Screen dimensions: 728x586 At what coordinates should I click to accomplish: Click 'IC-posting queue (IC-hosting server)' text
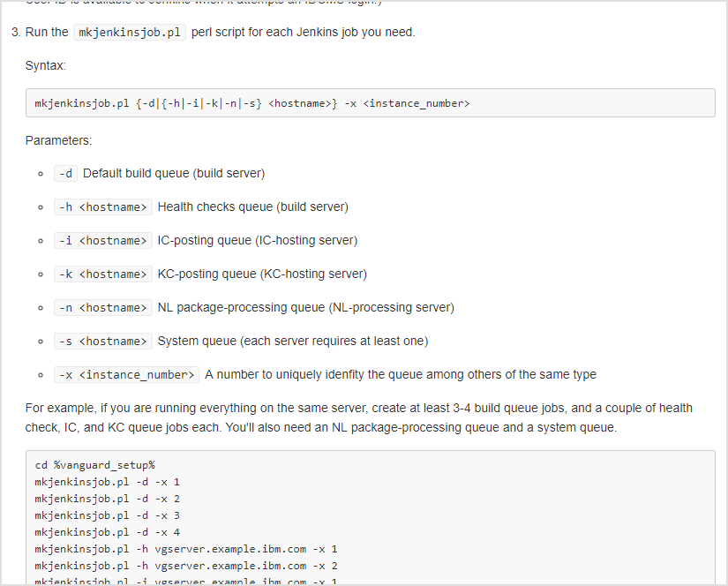pyautogui.click(x=257, y=241)
